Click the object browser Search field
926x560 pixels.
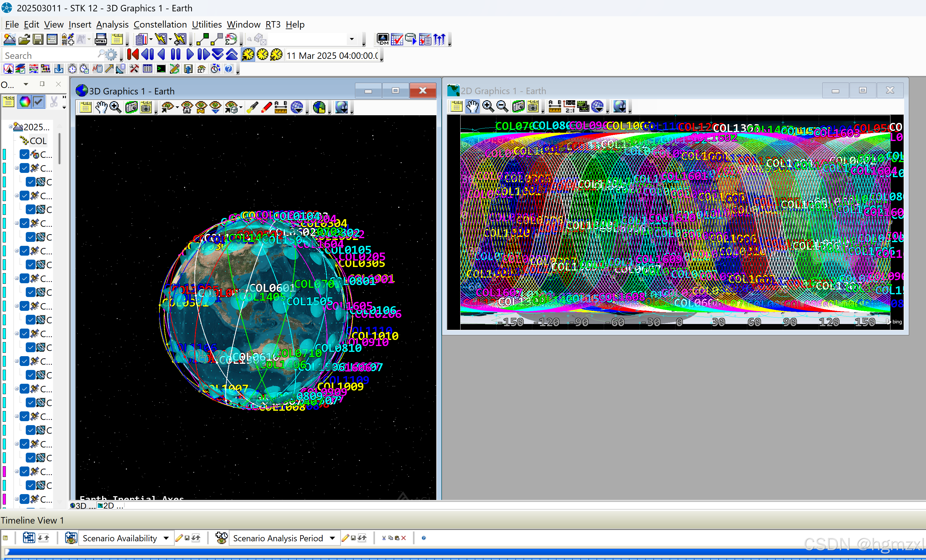[x=49, y=55]
